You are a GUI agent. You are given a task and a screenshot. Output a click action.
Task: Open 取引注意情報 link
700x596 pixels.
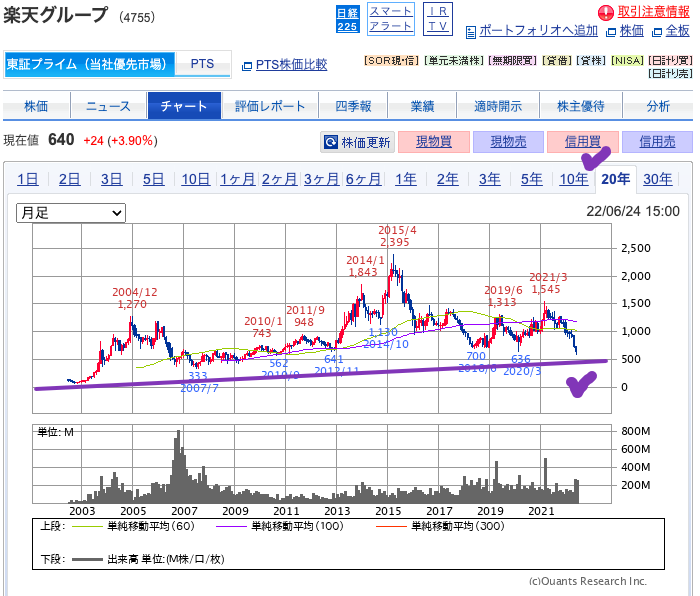[x=654, y=12]
